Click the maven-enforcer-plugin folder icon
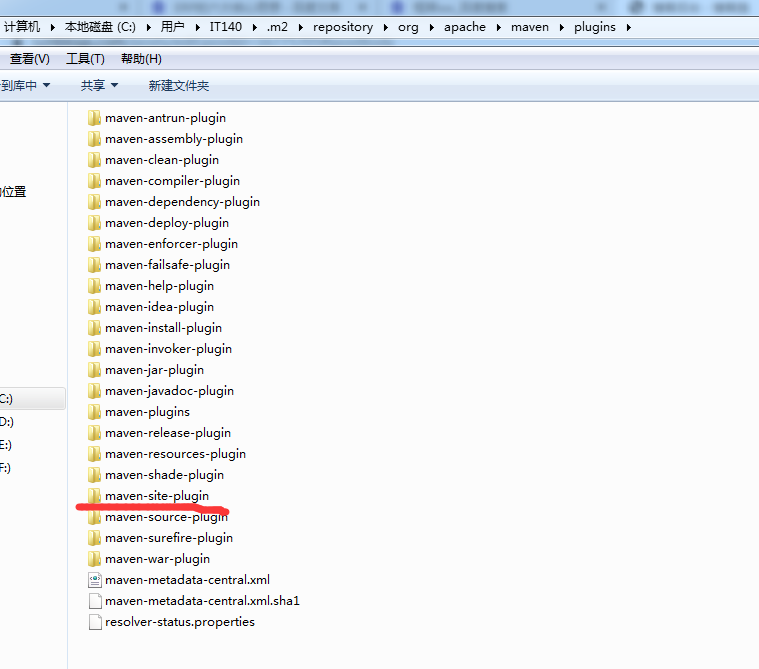Viewport: 759px width, 669px height. [94, 243]
